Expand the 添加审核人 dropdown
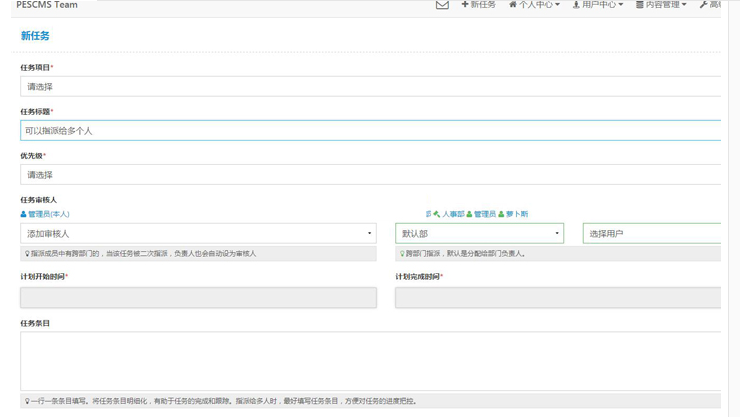Image resolution: width=740 pixels, height=417 pixels. (x=198, y=234)
